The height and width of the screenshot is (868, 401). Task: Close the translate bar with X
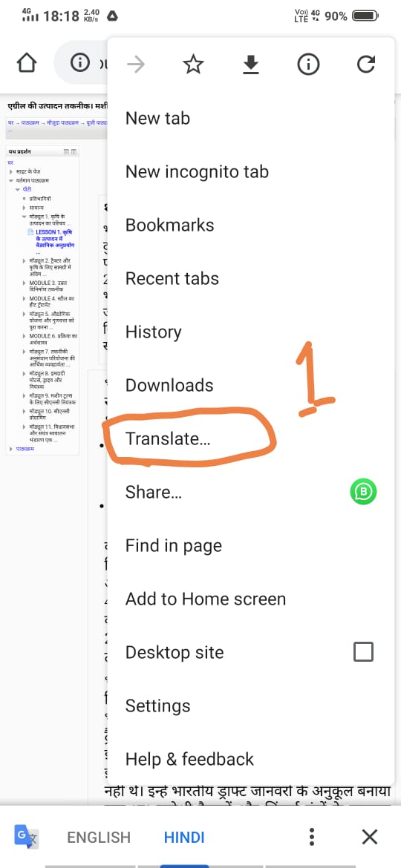tap(369, 836)
